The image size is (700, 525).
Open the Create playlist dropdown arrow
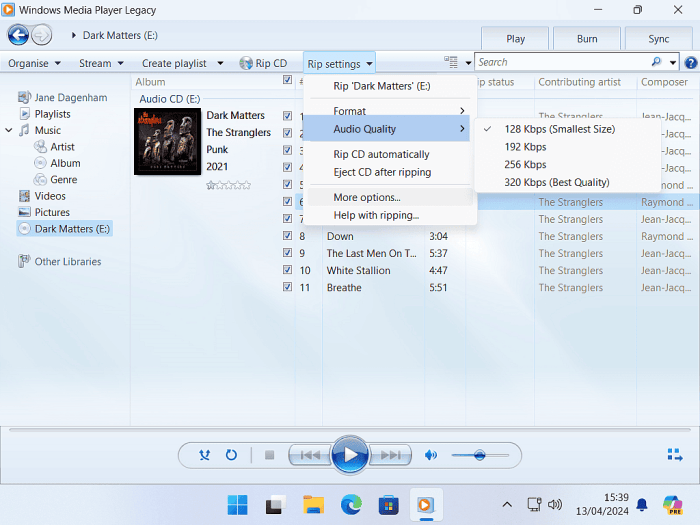coord(220,63)
